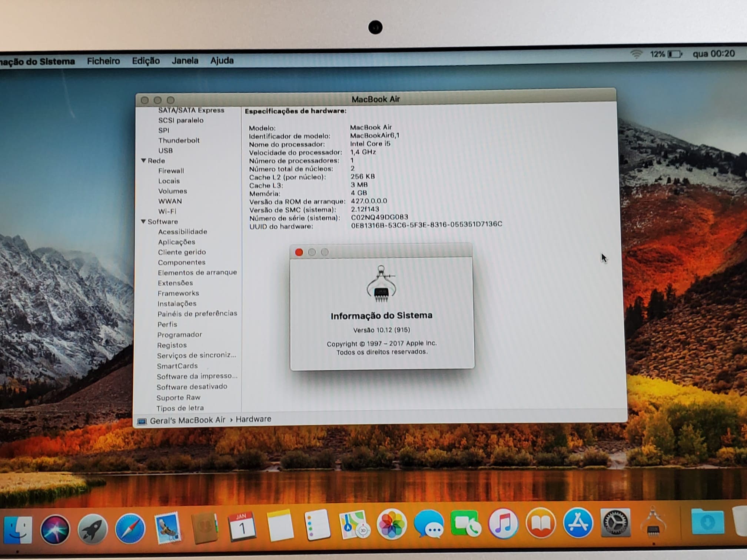Open Launchpad rocket icon

pos(93,529)
